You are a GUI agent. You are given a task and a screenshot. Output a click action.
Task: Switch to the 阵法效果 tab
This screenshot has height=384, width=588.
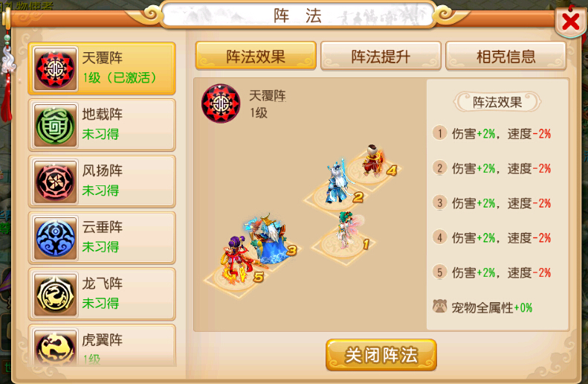point(256,56)
